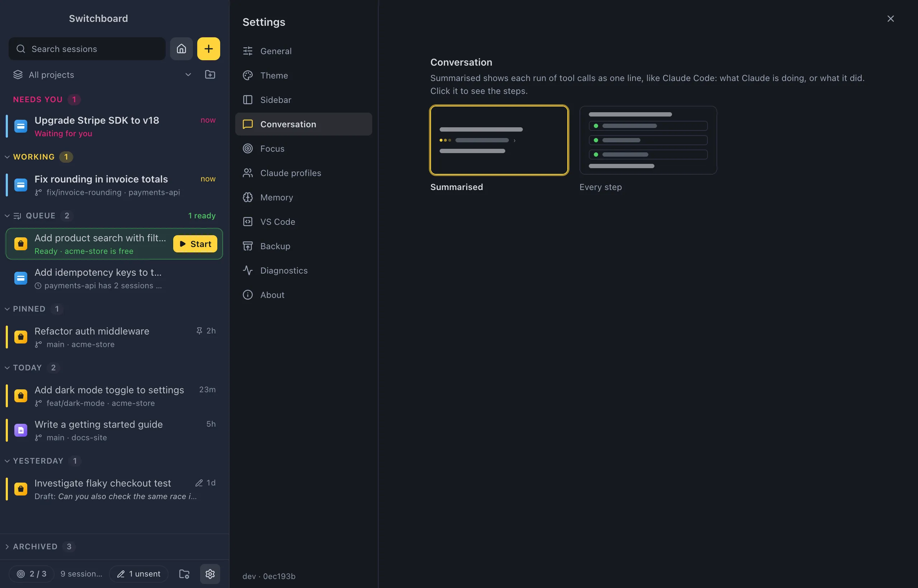Collapse the YESTERDAY section
The height and width of the screenshot is (588, 918).
tap(7, 461)
